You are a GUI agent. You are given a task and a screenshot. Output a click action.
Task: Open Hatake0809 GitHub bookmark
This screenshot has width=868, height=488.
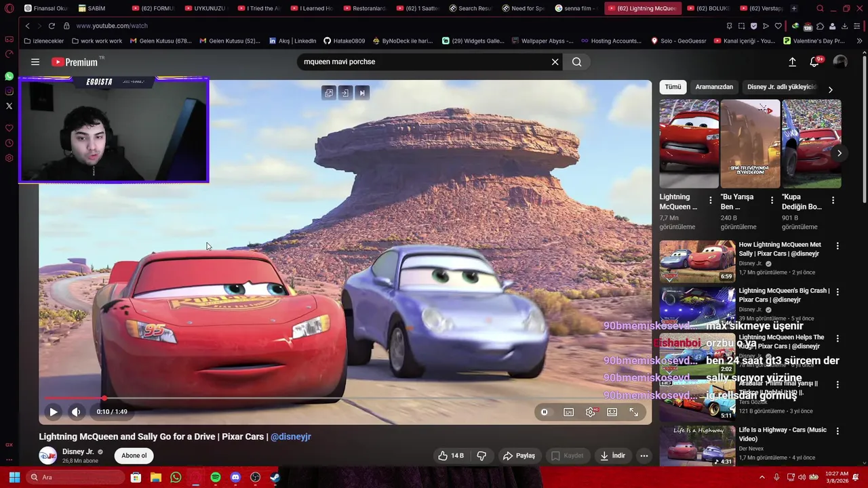344,41
